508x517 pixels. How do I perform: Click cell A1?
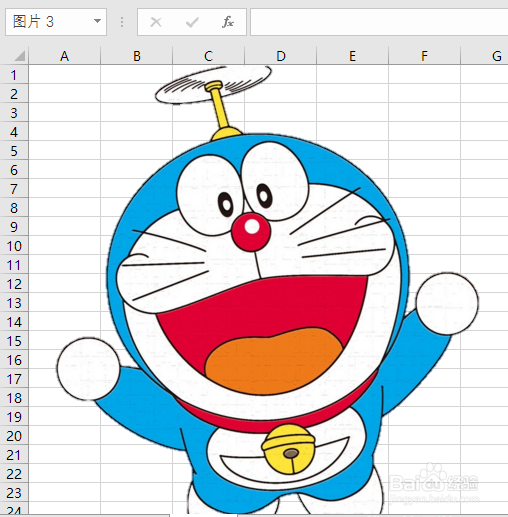65,74
